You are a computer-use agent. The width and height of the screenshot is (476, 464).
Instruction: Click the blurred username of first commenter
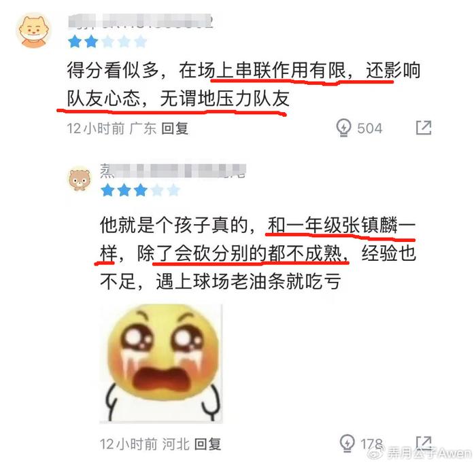139,21
